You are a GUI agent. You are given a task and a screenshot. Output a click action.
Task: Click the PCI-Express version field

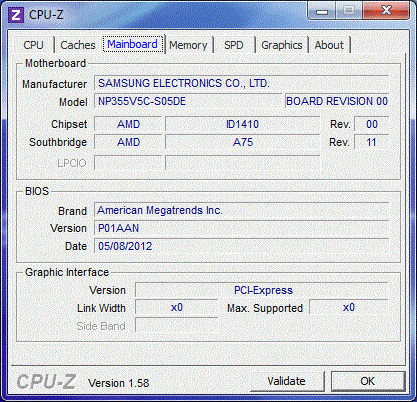(262, 290)
